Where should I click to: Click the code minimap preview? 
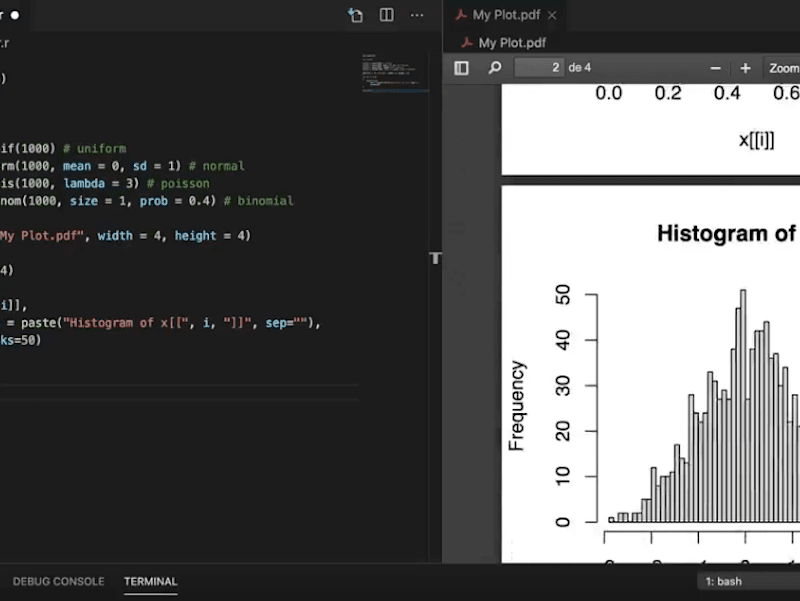tap(395, 73)
